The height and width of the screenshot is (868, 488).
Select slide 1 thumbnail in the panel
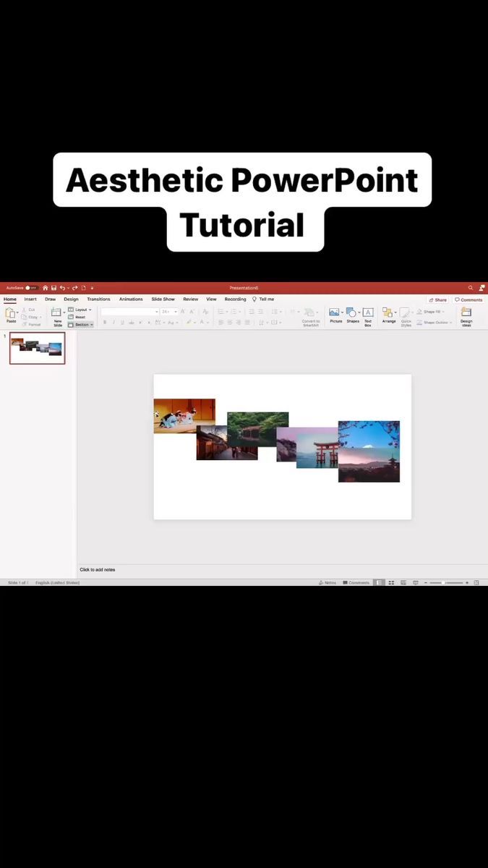pyautogui.click(x=37, y=348)
